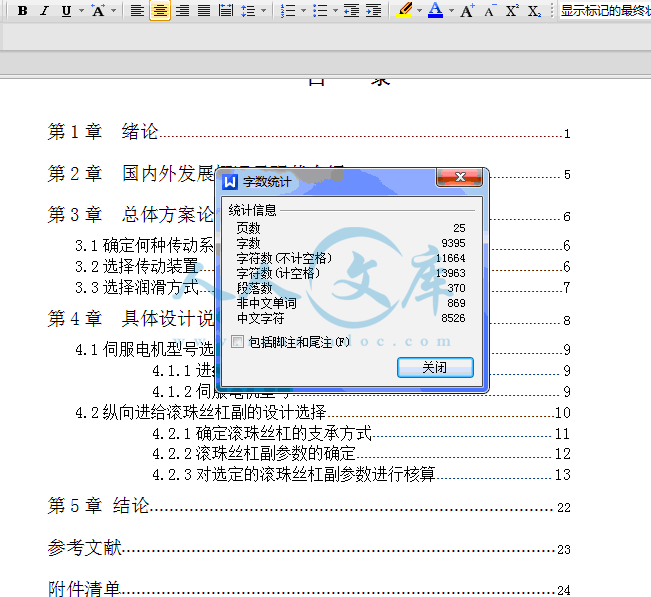Screen dimensions: 651x597
Task: Decrease paragraph indent
Action: pos(352,10)
